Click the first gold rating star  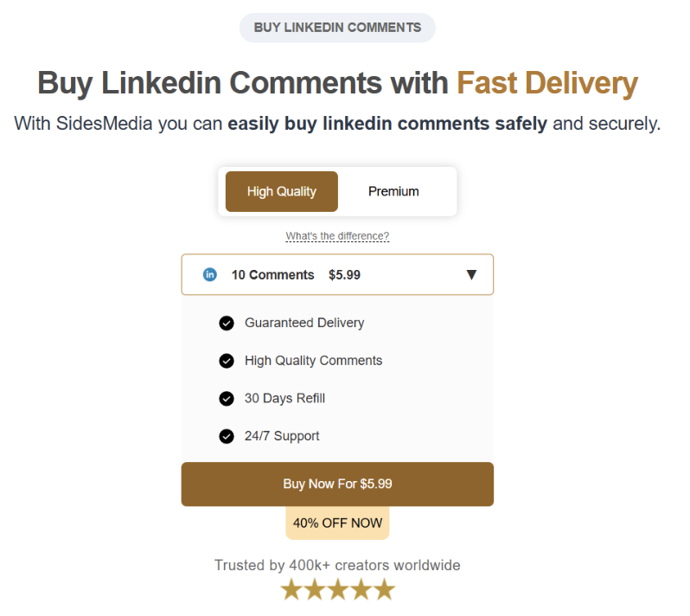point(291,590)
